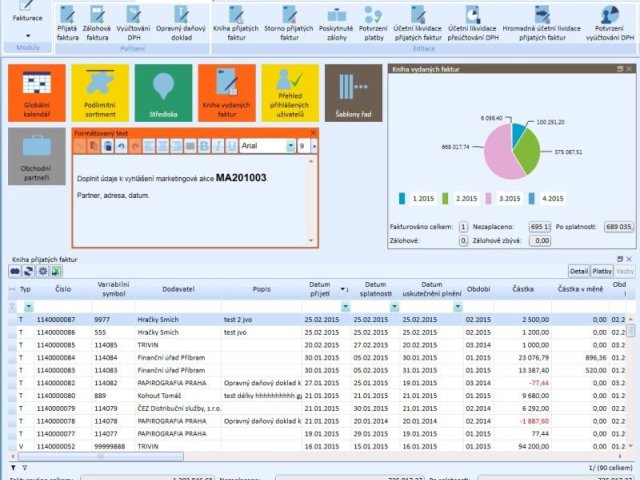Click the Částka column header
Viewport: 640px width, 480px height.
[524, 289]
